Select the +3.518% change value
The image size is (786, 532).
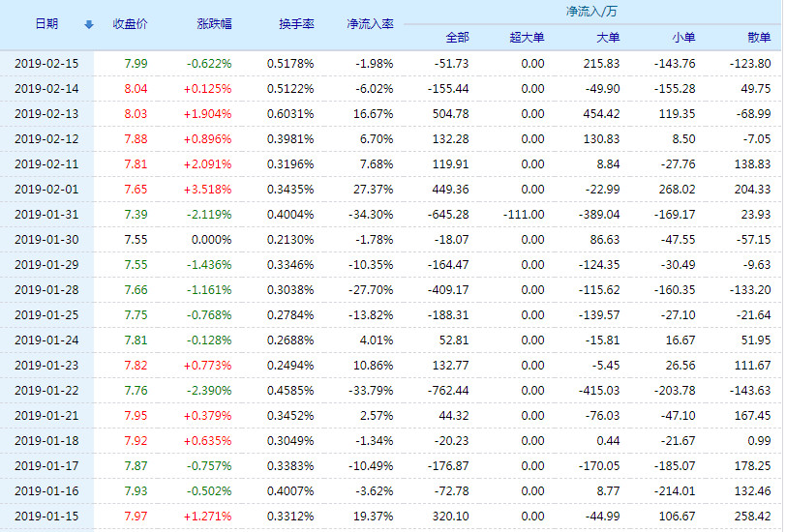pyautogui.click(x=209, y=191)
